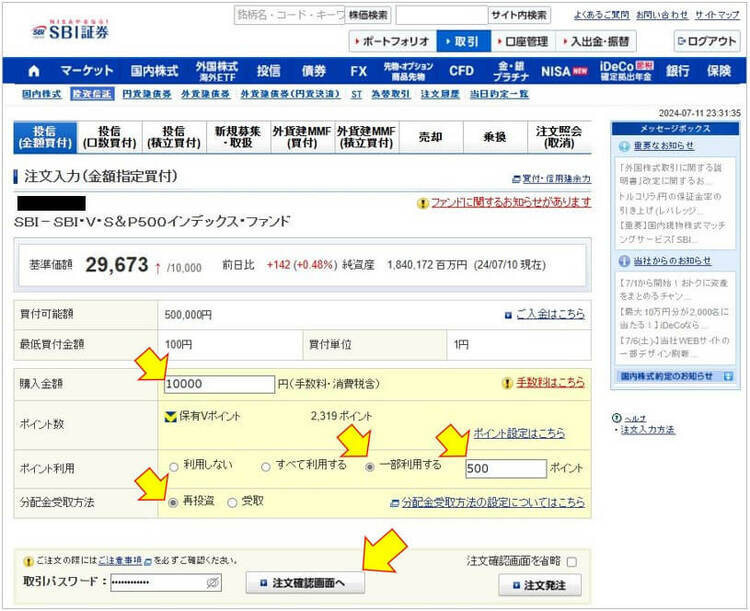The height and width of the screenshot is (611, 750).
Task: Open CFD in navigation bar
Action: coord(461,71)
